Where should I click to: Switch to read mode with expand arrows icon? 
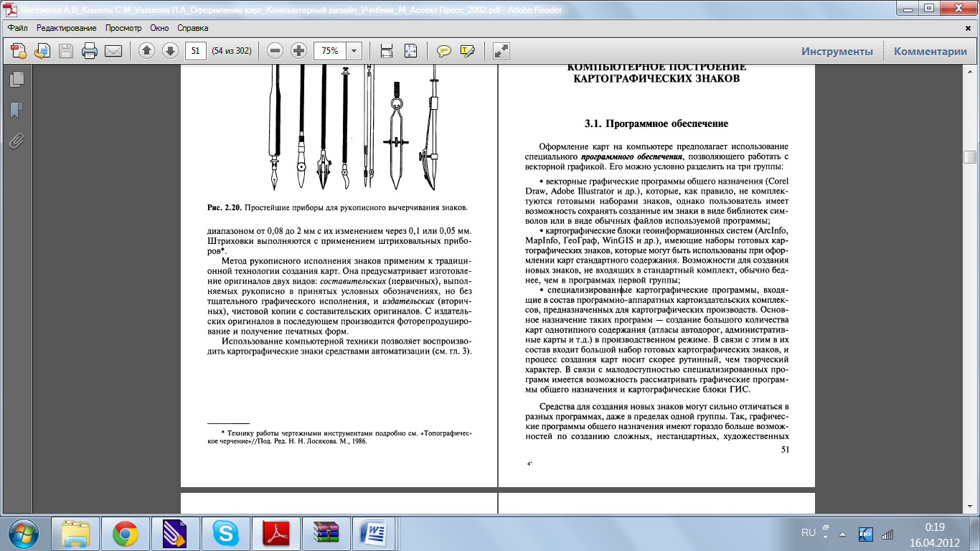(501, 51)
